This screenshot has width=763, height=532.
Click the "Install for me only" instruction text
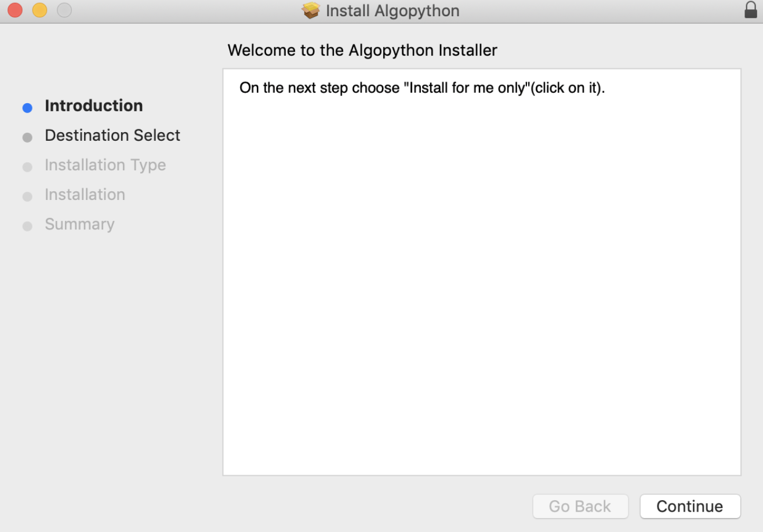[422, 89]
